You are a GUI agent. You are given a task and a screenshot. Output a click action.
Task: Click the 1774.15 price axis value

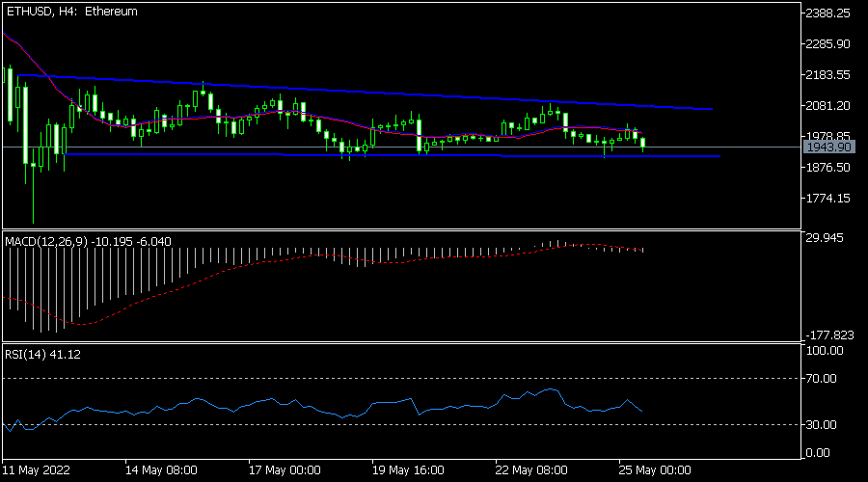[827, 199]
